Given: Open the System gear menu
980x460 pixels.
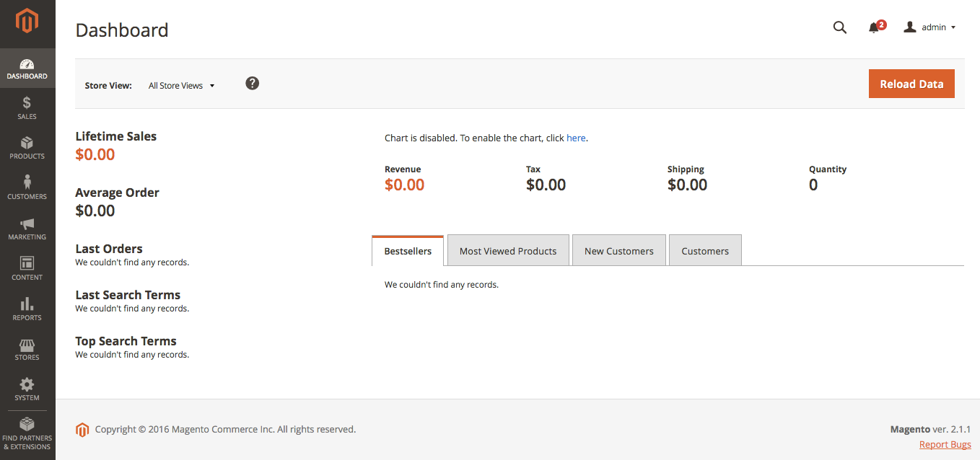Looking at the screenshot, I should (x=27, y=389).
